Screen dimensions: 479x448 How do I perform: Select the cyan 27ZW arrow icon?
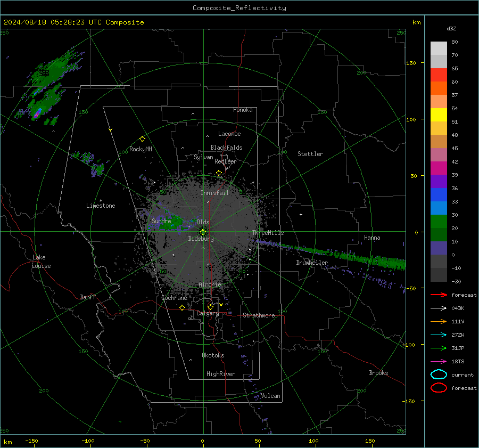click(439, 335)
